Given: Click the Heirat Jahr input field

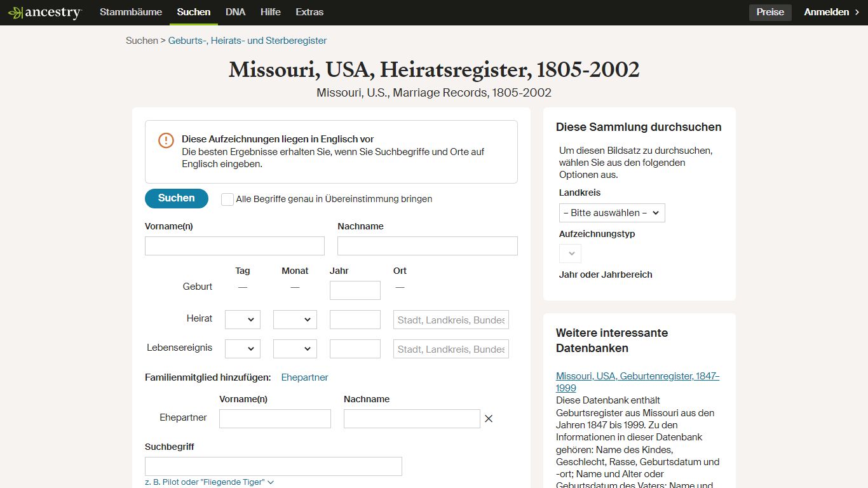Looking at the screenshot, I should click(355, 320).
